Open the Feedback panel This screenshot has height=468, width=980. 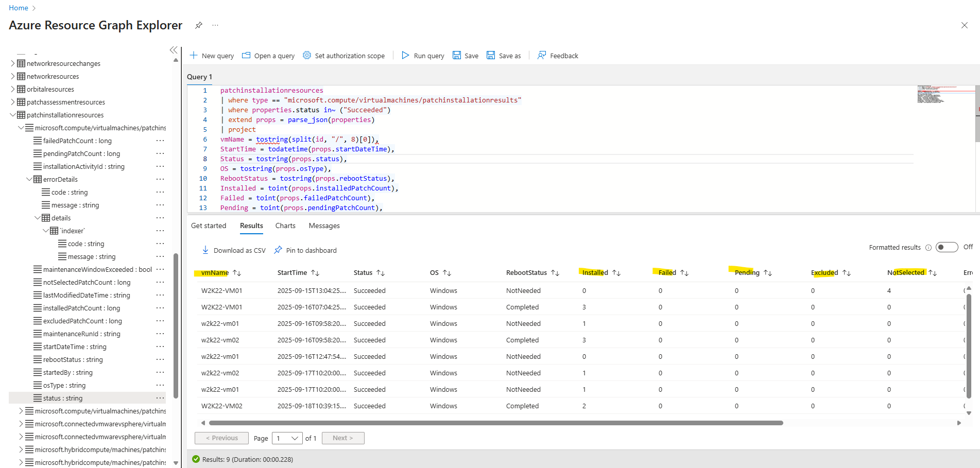click(558, 56)
